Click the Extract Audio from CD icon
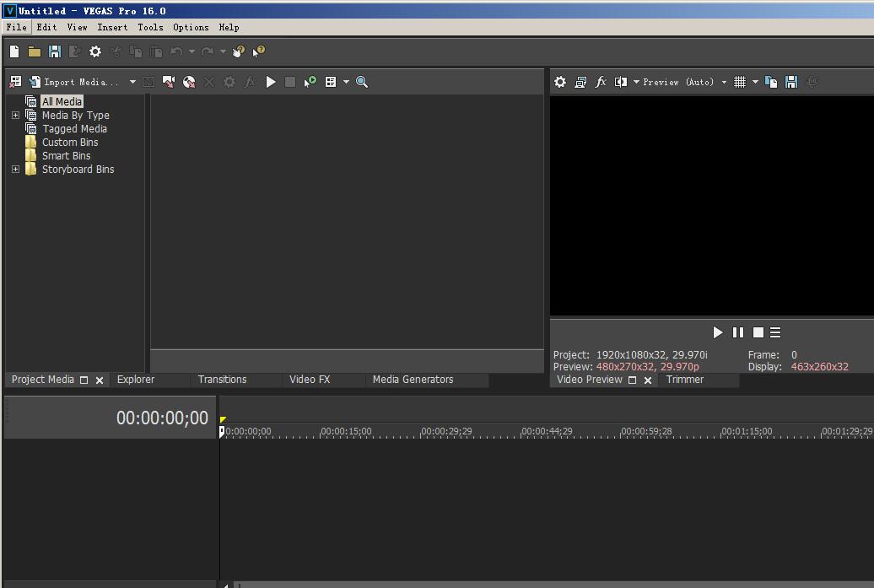The width and height of the screenshot is (874, 588). pos(189,82)
